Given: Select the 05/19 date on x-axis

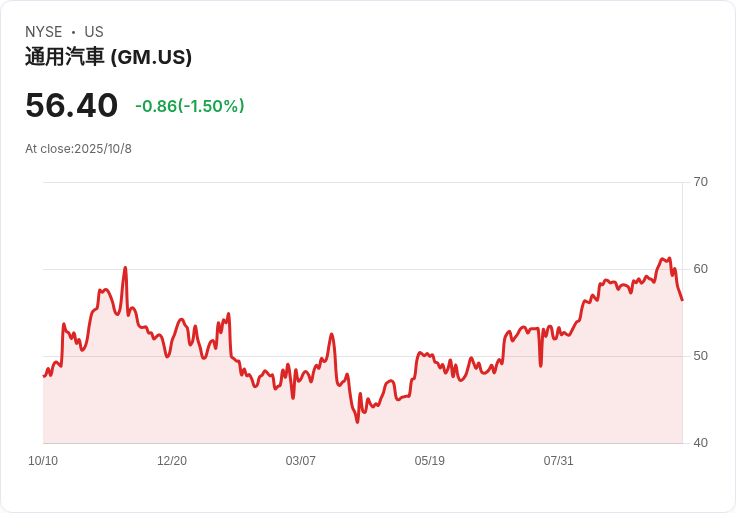Looking at the screenshot, I should click(430, 461).
